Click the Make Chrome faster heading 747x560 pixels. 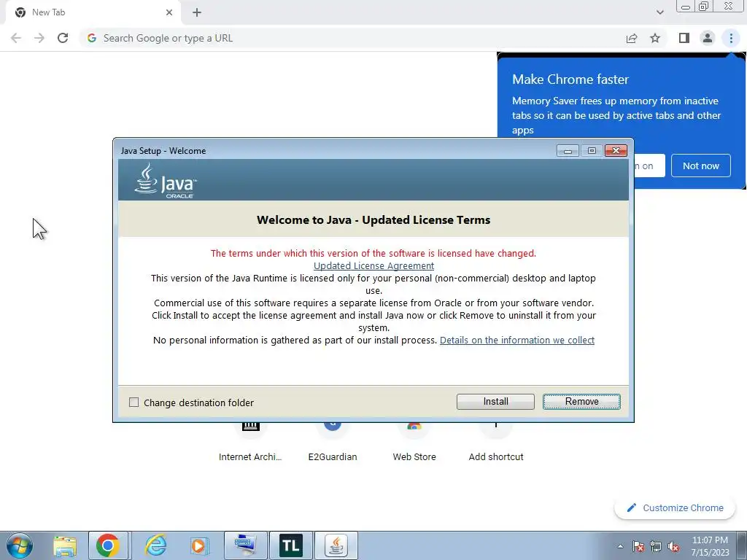[570, 79]
